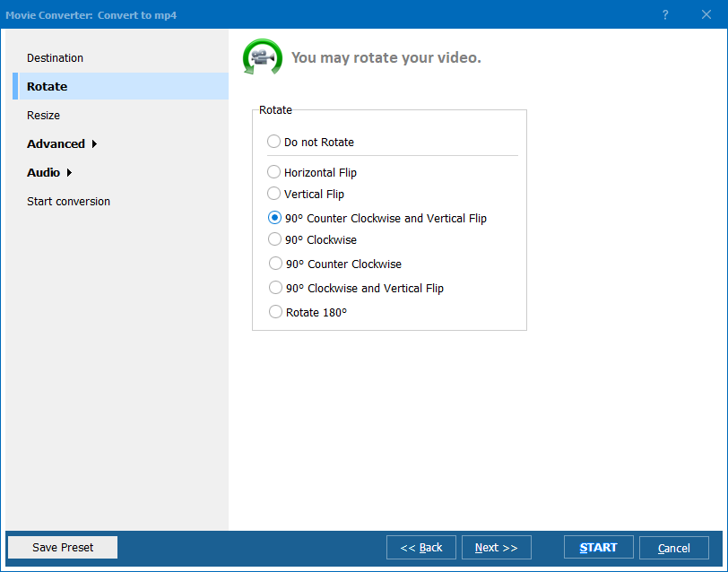Choose 90° Clockwise rotation
728x572 pixels.
[274, 239]
